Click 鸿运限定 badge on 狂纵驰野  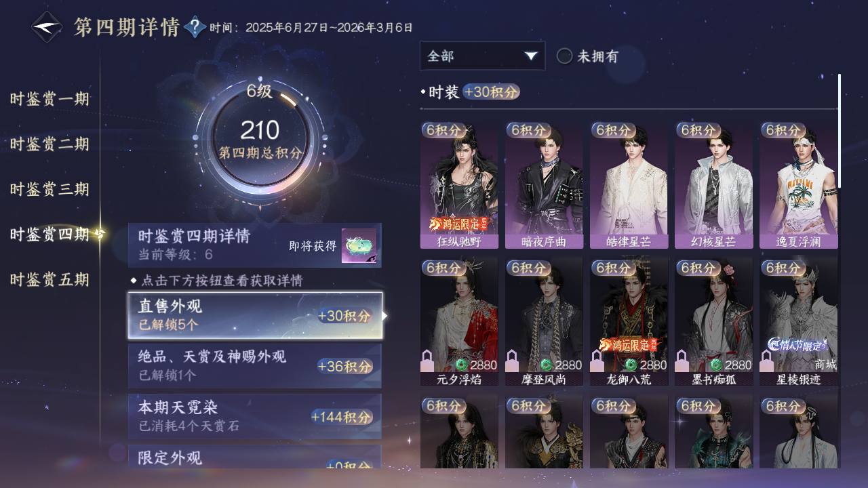459,224
